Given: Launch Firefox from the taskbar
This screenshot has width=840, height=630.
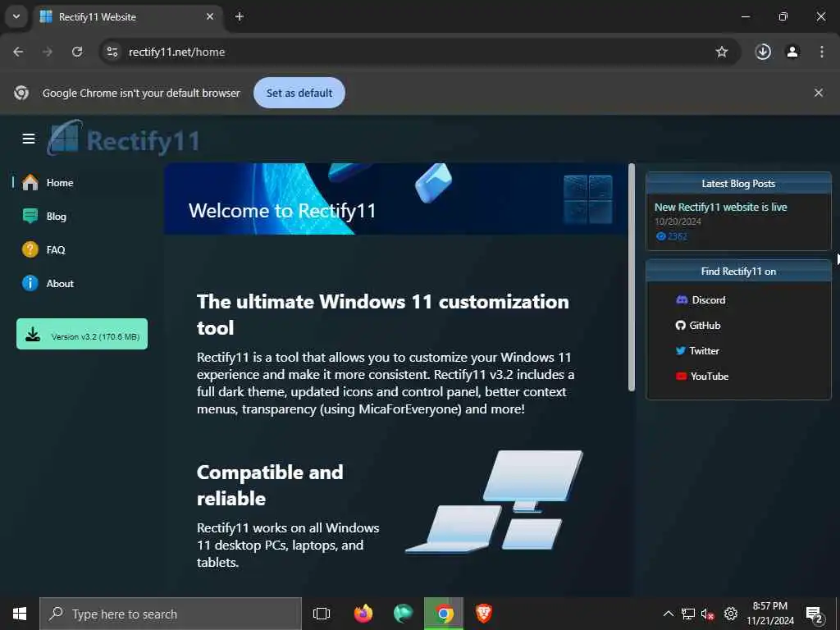Looking at the screenshot, I should tap(363, 614).
